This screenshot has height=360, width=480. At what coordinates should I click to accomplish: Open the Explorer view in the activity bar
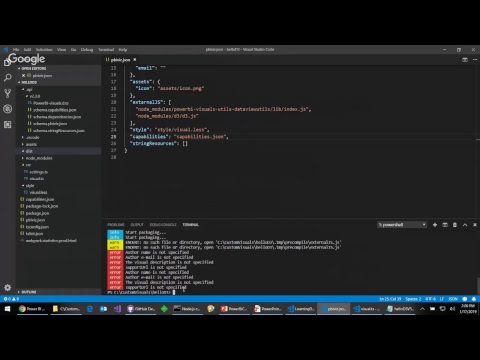(x=7, y=62)
